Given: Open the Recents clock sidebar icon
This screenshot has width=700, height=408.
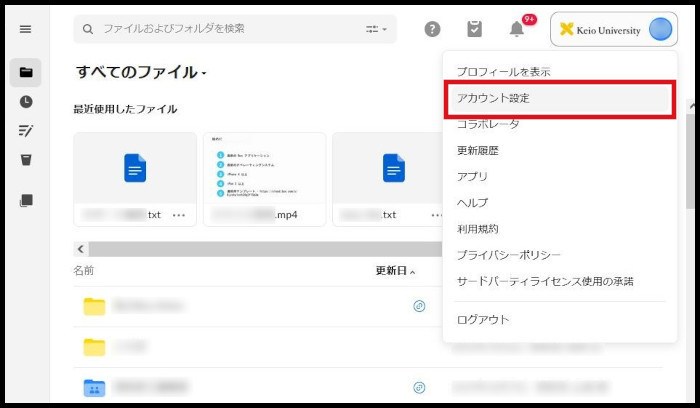Looking at the screenshot, I should coord(26,101).
